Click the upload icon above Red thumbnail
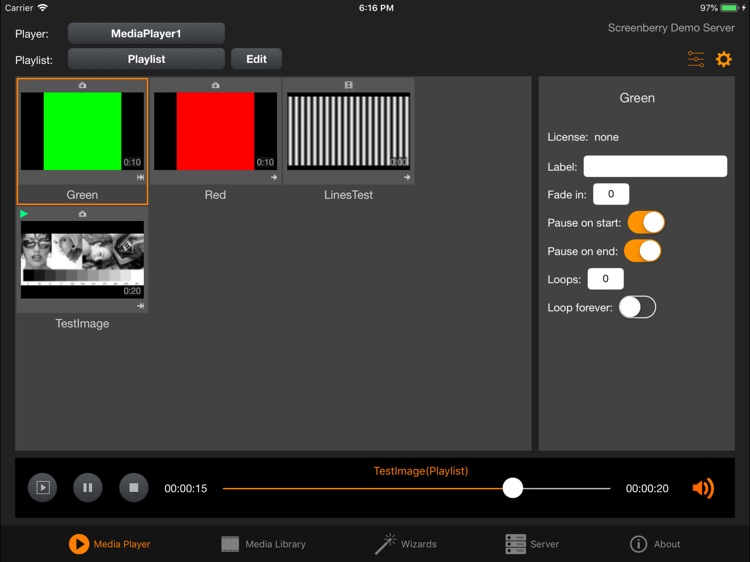750x562 pixels. (215, 85)
